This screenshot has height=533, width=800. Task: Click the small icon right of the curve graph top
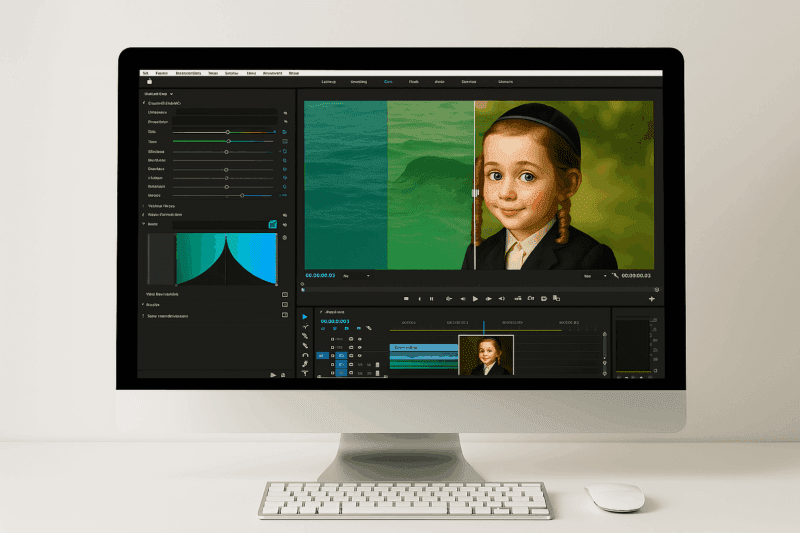tap(285, 238)
